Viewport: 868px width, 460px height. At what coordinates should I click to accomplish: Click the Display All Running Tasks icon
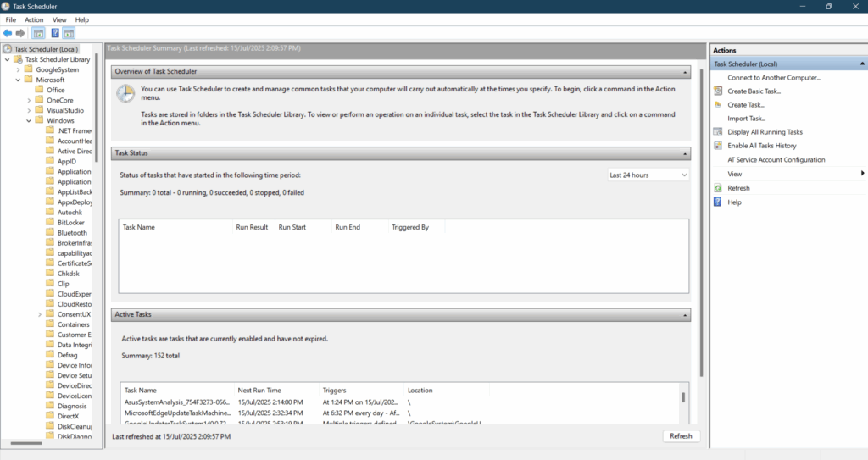[718, 132]
